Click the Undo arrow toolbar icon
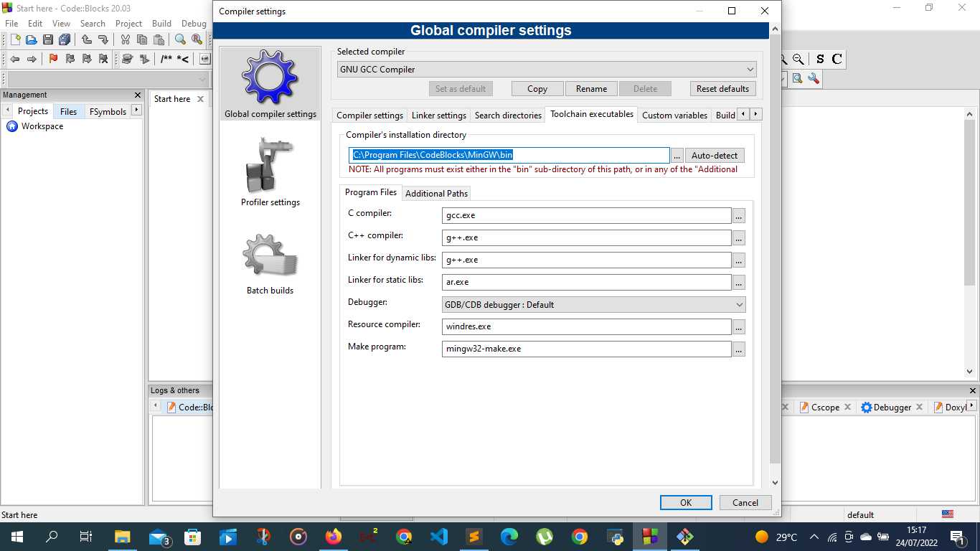The width and height of the screenshot is (980, 551). (x=87, y=39)
